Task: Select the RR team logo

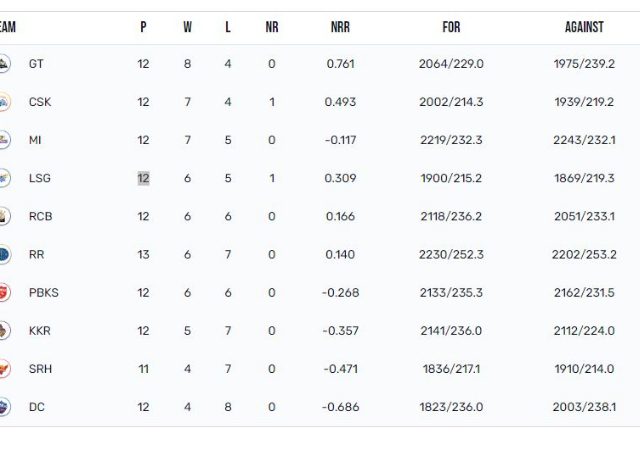Action: (4, 254)
